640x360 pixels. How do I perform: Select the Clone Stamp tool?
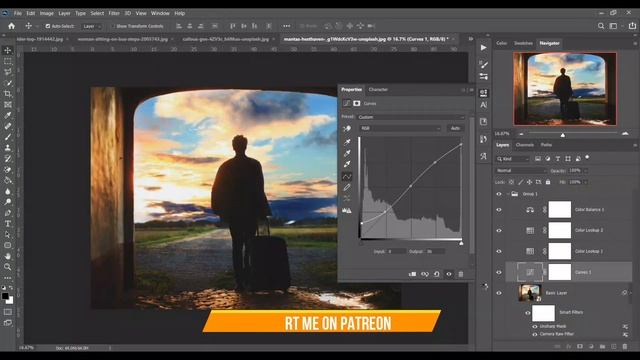tap(8, 148)
